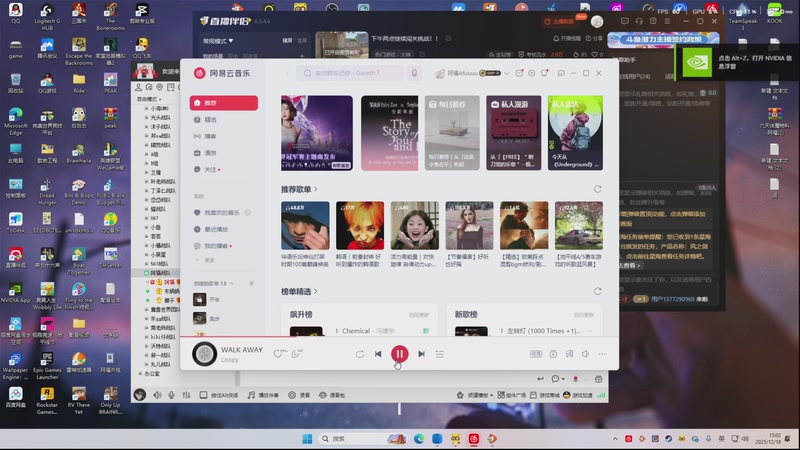Screen dimensions: 800x450
Task: Go back using the arrow left of search
Action: pyautogui.click(x=287, y=73)
